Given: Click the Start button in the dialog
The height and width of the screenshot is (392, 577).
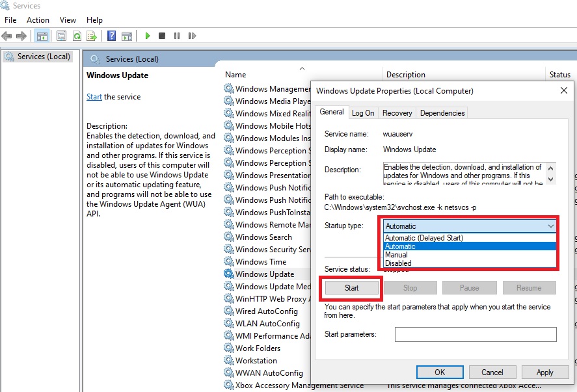Looking at the screenshot, I should click(x=351, y=287).
